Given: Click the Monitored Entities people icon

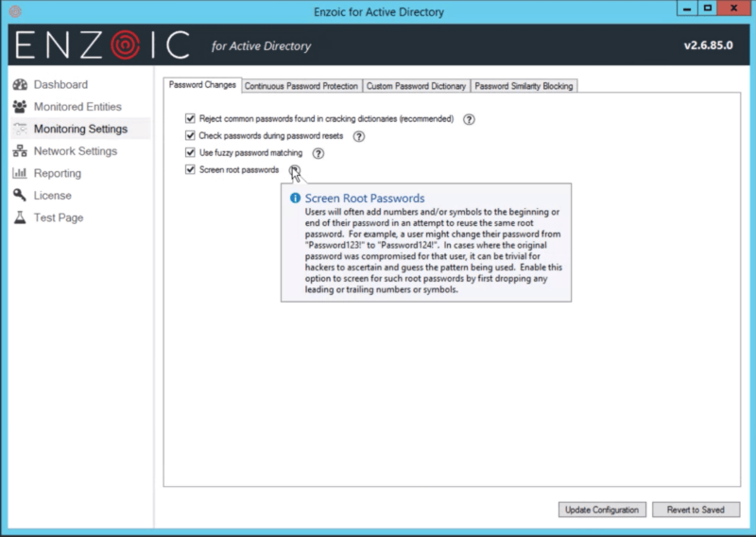Looking at the screenshot, I should click(19, 107).
